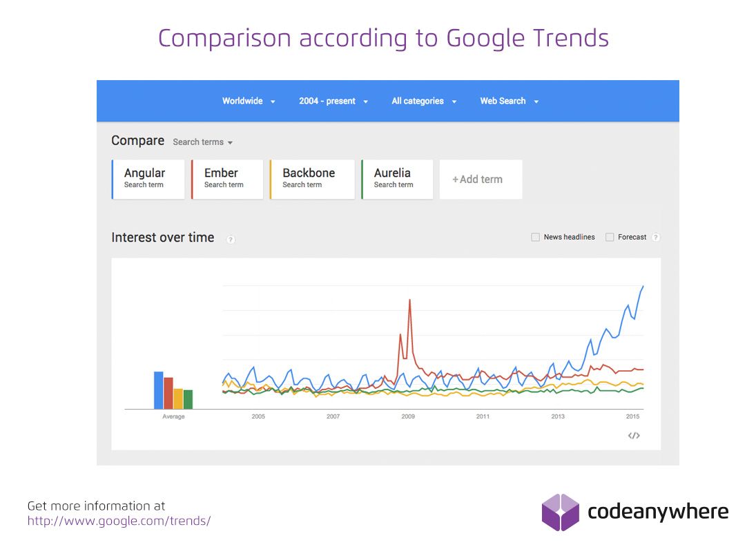Select the Ember search term card
Screen dimensions: 756x556
(227, 179)
